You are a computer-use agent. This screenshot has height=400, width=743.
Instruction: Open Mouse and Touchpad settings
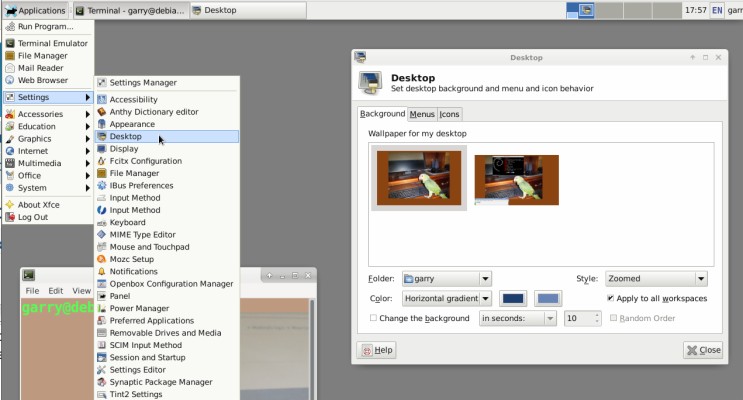(151, 247)
